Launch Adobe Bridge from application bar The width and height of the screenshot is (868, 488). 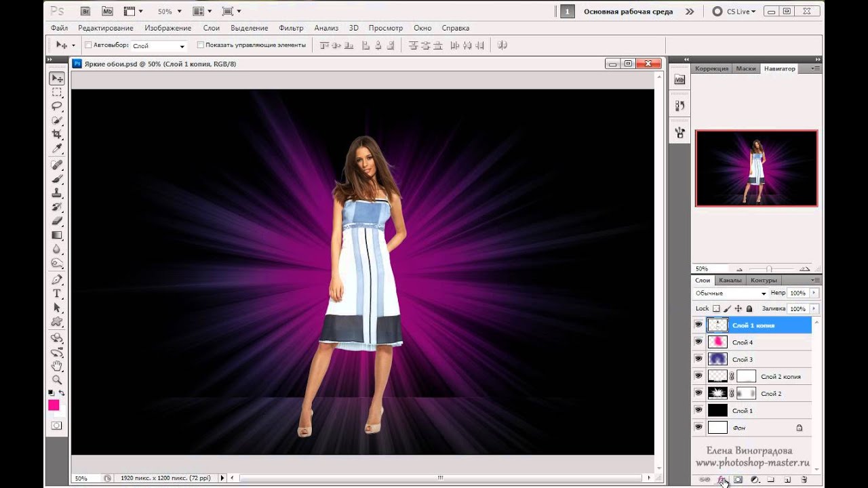click(x=85, y=12)
